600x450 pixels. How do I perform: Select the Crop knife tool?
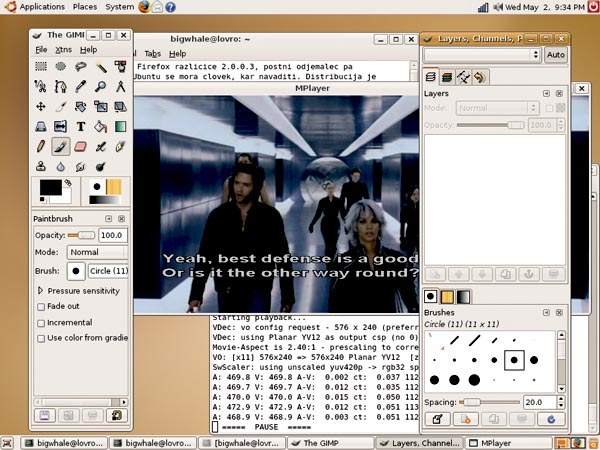pyautogui.click(x=61, y=106)
